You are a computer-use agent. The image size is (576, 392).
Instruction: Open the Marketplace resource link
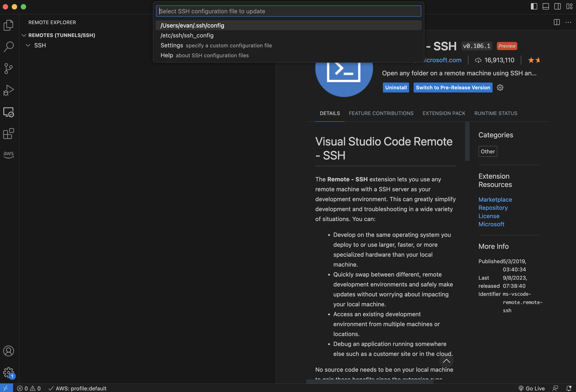(x=495, y=200)
